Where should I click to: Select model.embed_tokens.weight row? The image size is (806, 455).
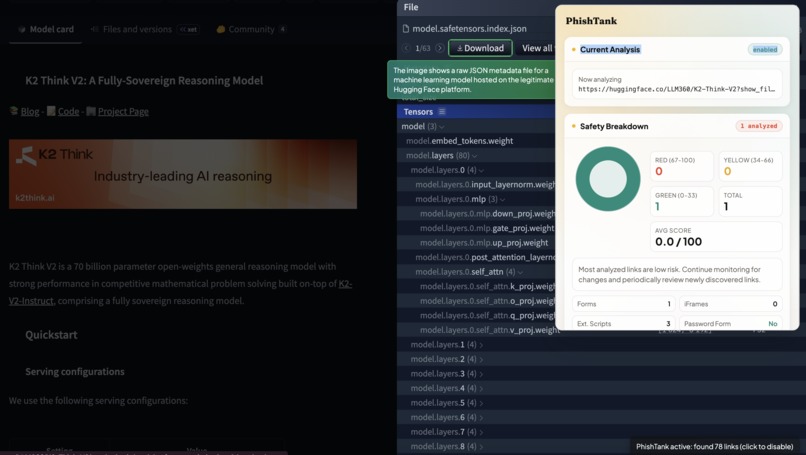(476, 141)
